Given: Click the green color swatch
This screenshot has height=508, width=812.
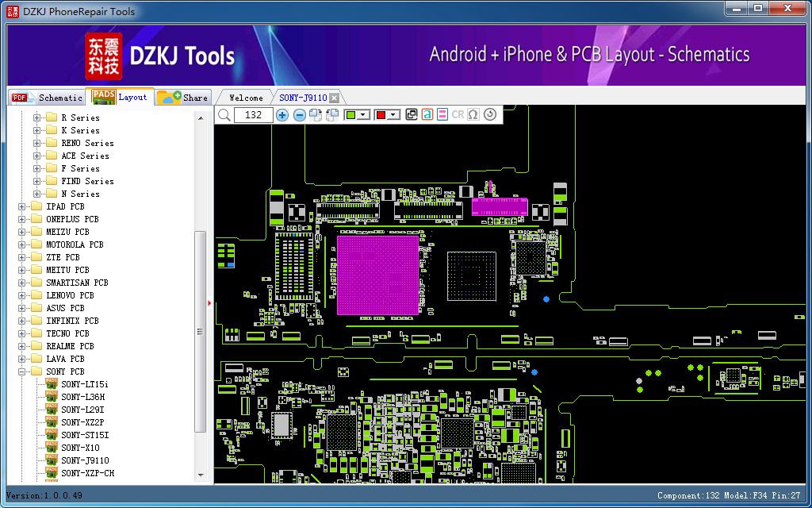Looking at the screenshot, I should coord(350,114).
